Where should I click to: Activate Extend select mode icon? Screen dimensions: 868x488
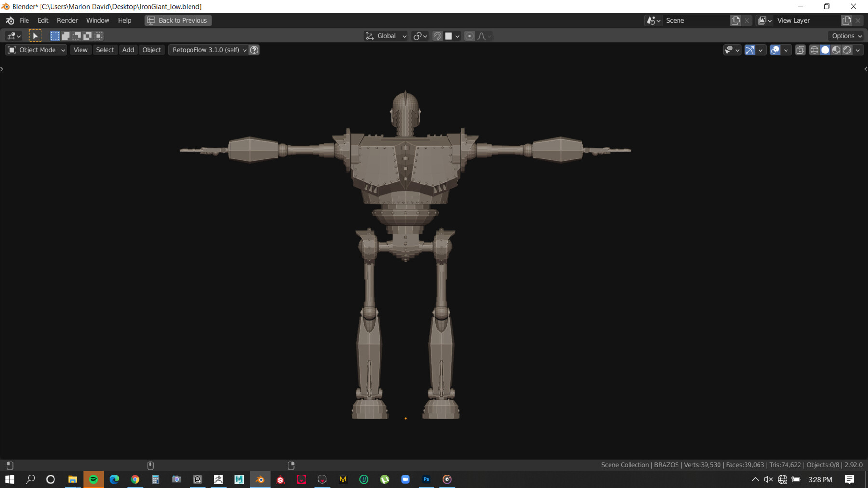pos(65,36)
